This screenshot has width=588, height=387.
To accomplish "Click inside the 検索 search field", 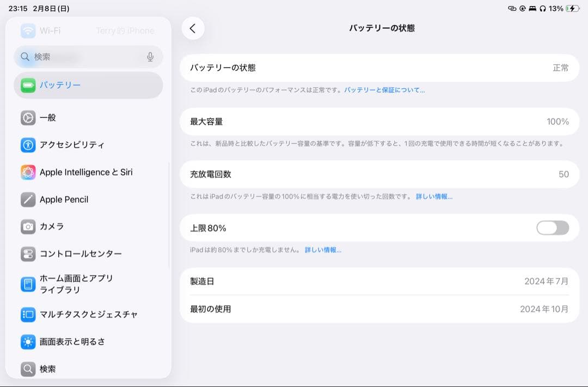I will coord(82,57).
